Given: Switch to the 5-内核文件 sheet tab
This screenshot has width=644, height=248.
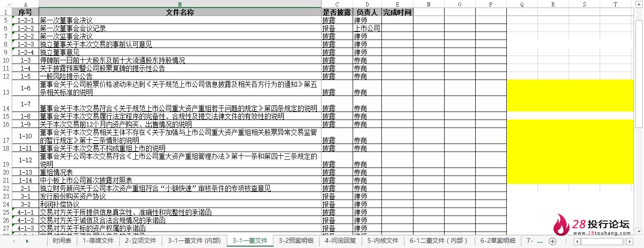Looking at the screenshot, I should (383, 240).
